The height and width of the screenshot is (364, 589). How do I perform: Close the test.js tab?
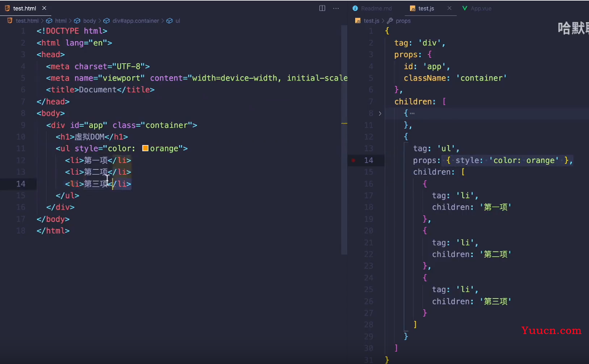(x=449, y=8)
